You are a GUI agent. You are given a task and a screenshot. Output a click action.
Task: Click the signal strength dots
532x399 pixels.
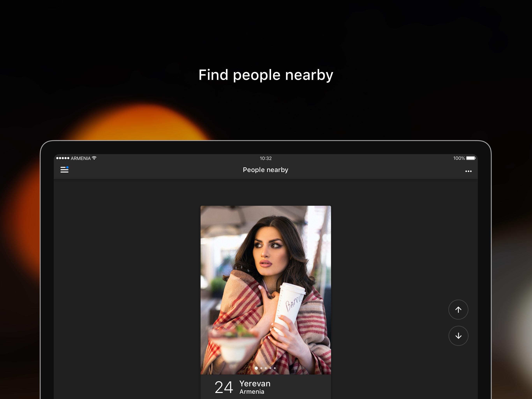point(63,158)
